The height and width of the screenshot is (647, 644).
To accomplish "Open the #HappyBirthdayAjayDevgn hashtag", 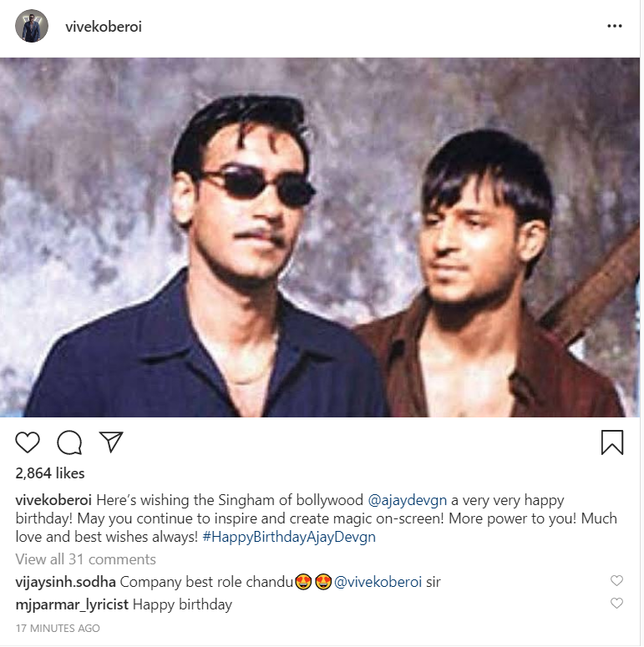I will [x=289, y=537].
